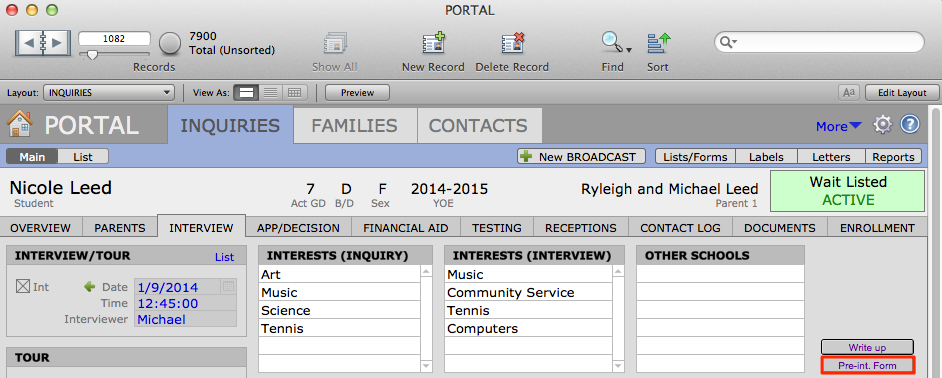Expand the More dropdown menu
The image size is (942, 378).
(839, 126)
